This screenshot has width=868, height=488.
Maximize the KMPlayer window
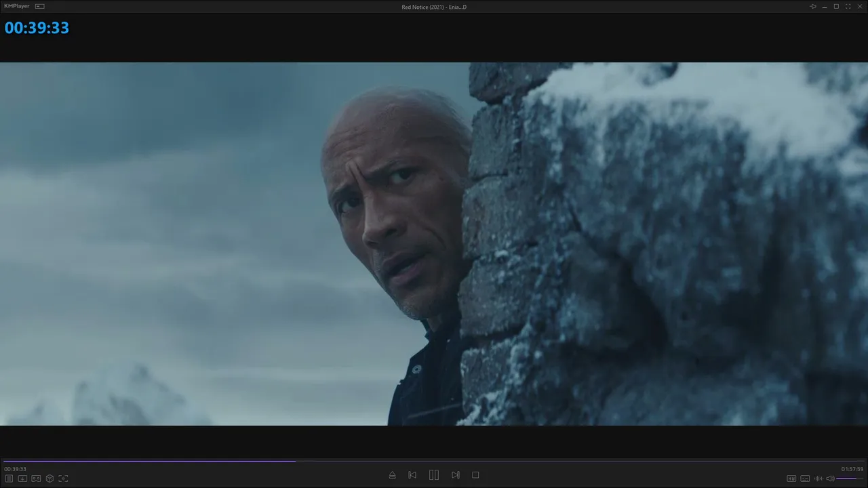836,7
